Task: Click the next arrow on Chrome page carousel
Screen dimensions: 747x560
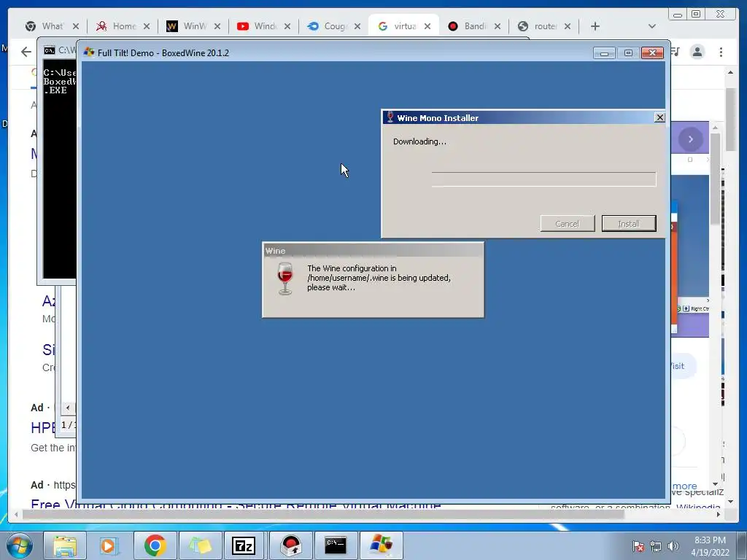Action: (x=690, y=139)
